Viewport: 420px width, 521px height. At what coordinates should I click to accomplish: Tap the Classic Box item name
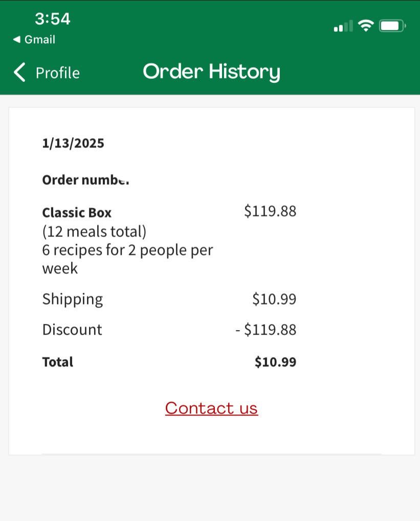click(x=77, y=212)
